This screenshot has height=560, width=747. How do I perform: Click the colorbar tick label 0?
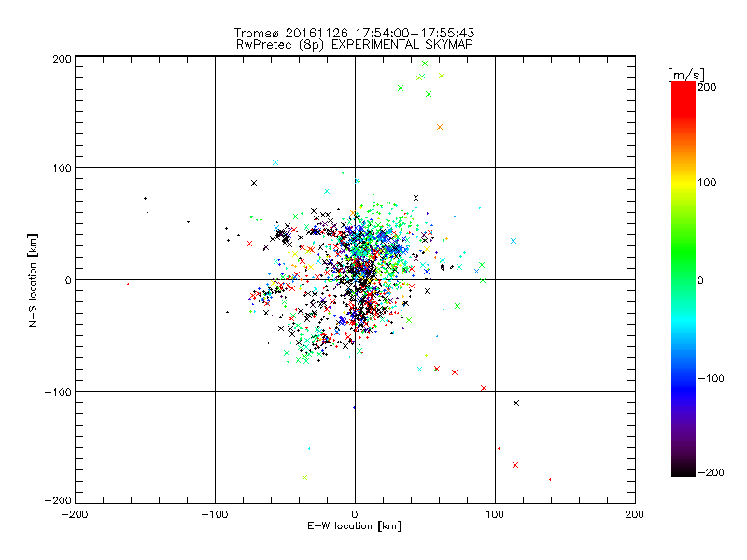coord(700,280)
